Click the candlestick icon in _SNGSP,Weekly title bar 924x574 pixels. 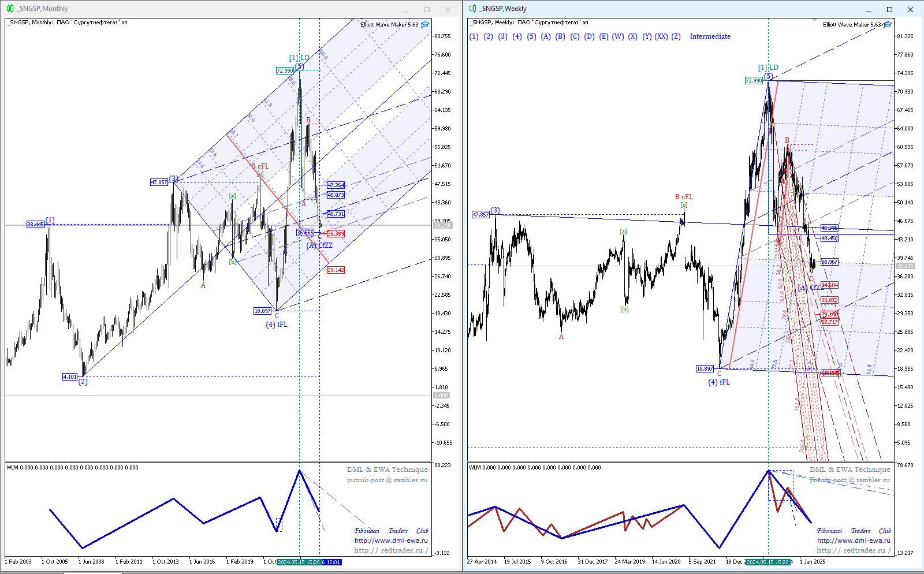[473, 9]
